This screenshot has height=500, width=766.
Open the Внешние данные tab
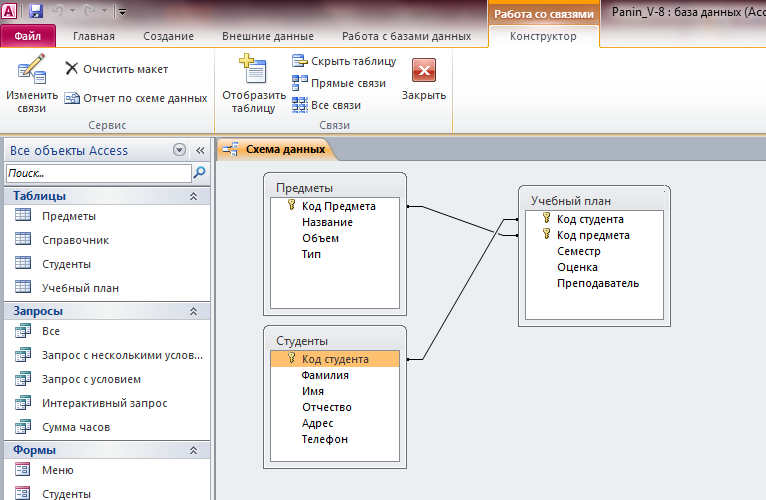pyautogui.click(x=268, y=36)
